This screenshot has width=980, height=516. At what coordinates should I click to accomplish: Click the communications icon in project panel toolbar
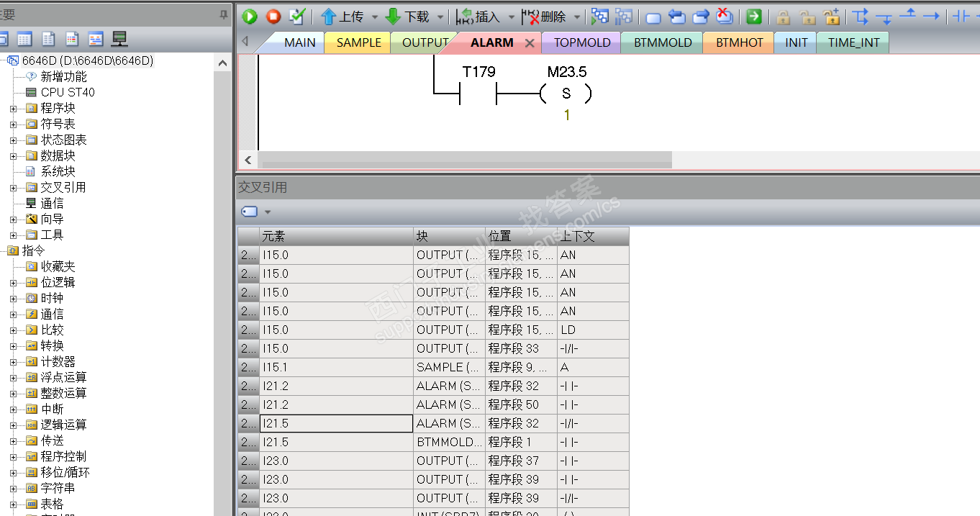click(120, 38)
